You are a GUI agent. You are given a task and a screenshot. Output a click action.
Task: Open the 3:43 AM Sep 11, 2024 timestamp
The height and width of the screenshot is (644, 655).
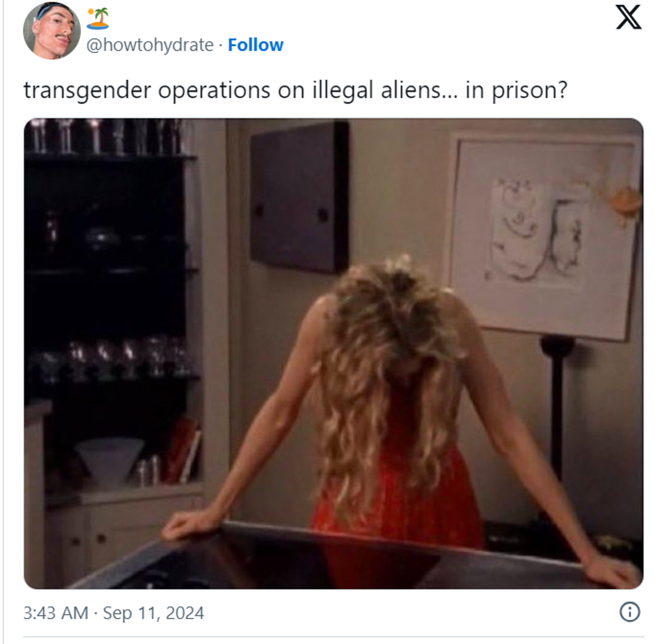(x=113, y=612)
